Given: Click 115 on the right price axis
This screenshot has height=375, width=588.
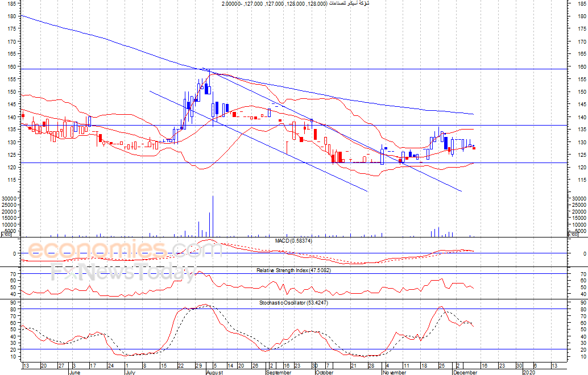Looking at the screenshot, I should 581,180.
